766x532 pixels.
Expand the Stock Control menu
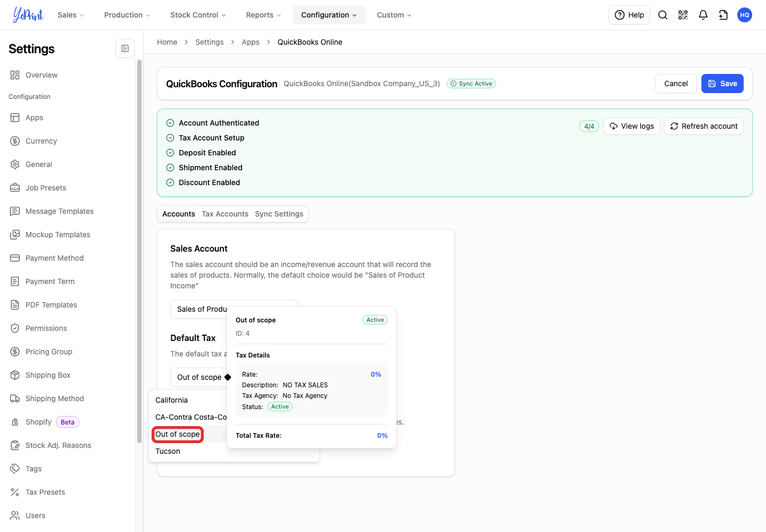click(x=198, y=15)
